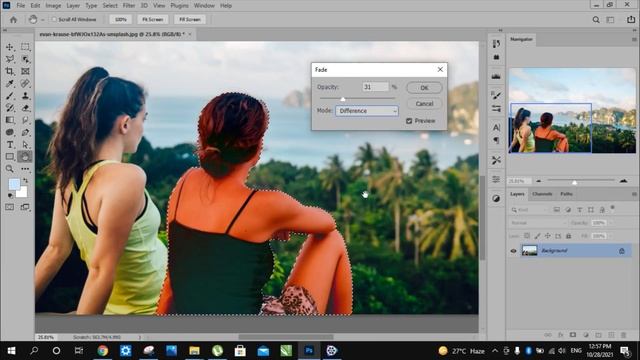Select the Rectangle shape tool
Viewport: 640px width, 360px height.
click(x=10, y=157)
